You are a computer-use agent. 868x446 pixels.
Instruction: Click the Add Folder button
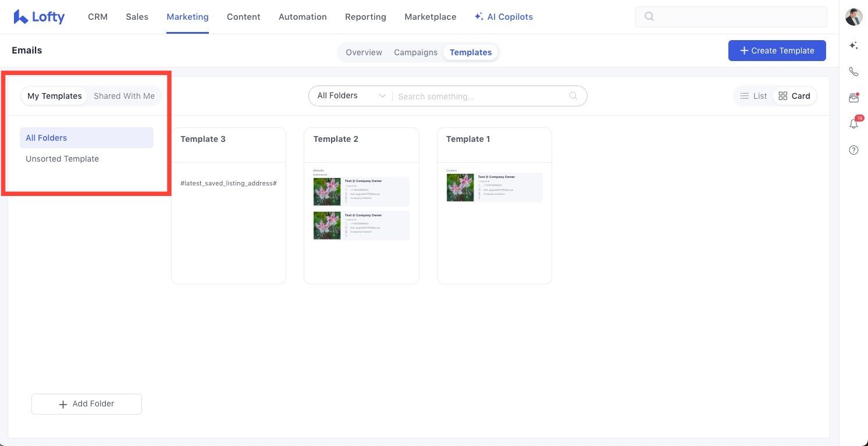coord(87,404)
